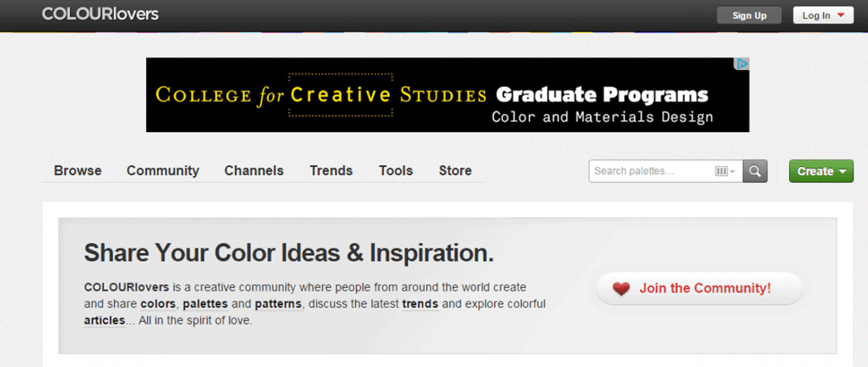This screenshot has height=367, width=868.
Task: Follow the 'colors' link in the description
Action: [158, 304]
